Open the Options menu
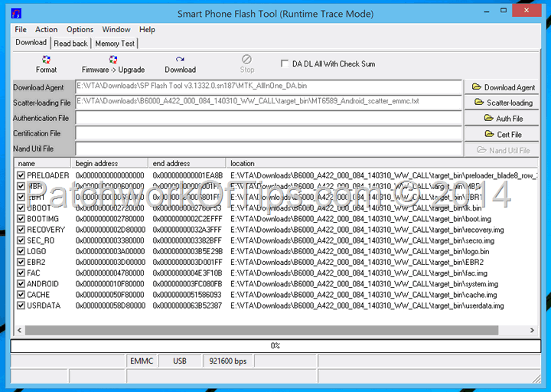This screenshot has height=392, width=551. (x=80, y=30)
